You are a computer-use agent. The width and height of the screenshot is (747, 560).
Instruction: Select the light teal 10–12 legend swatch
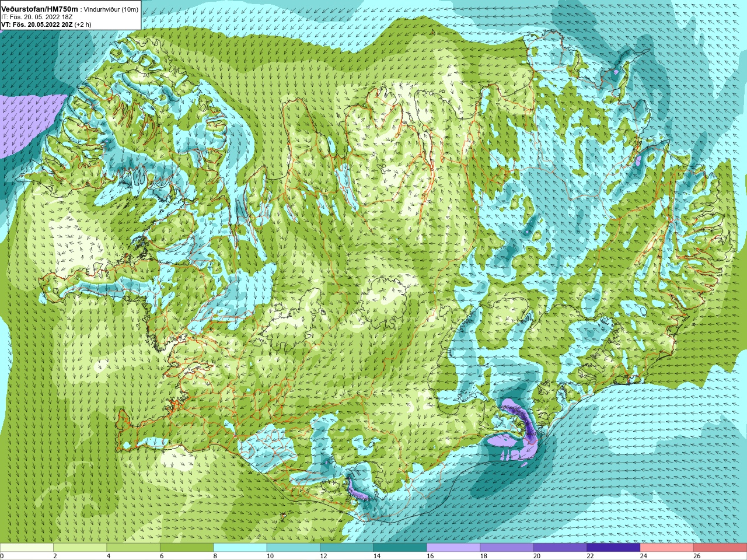pyautogui.click(x=294, y=548)
